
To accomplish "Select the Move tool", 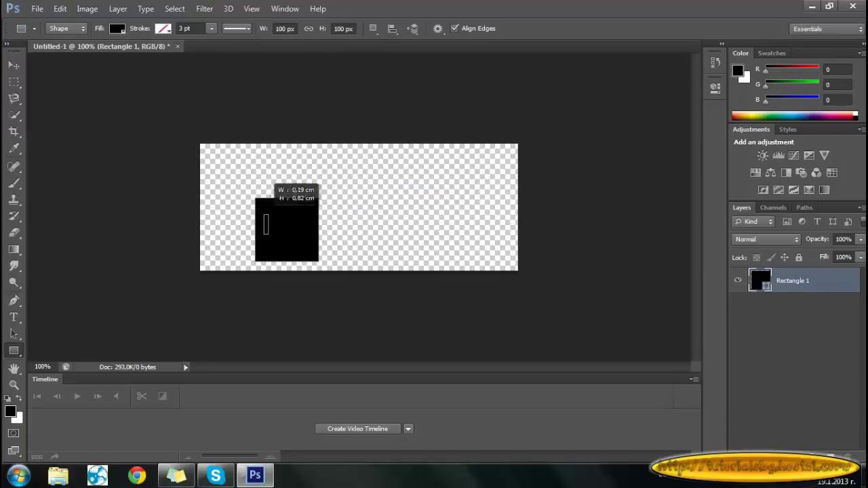I will 14,65.
